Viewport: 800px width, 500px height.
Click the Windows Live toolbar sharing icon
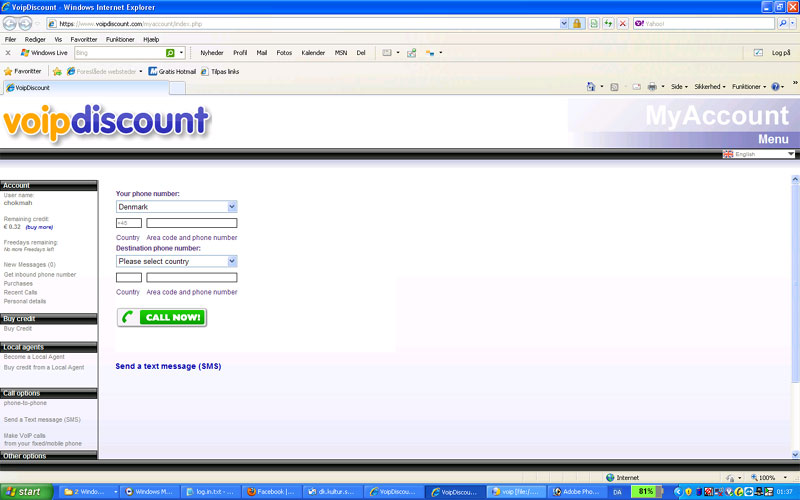coord(412,53)
